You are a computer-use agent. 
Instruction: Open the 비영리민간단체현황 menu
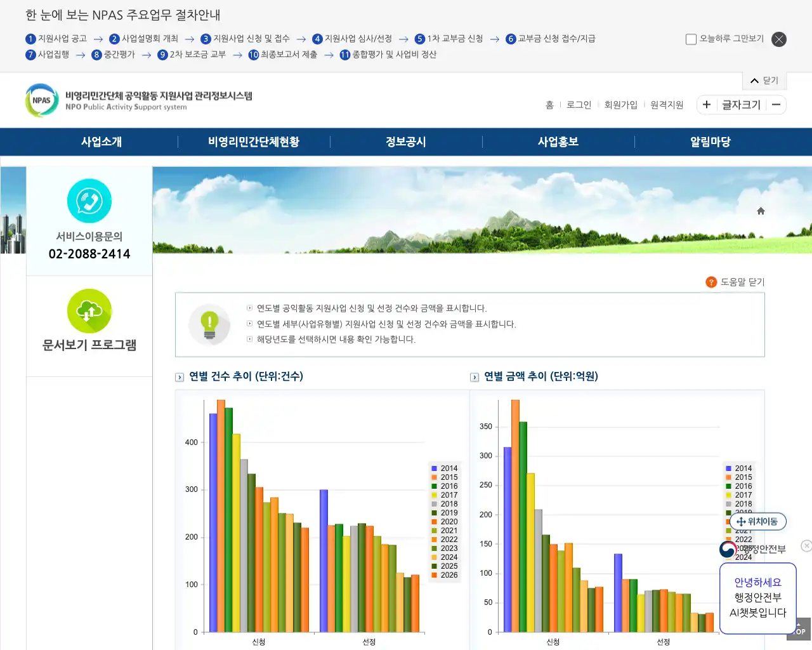pyautogui.click(x=254, y=142)
